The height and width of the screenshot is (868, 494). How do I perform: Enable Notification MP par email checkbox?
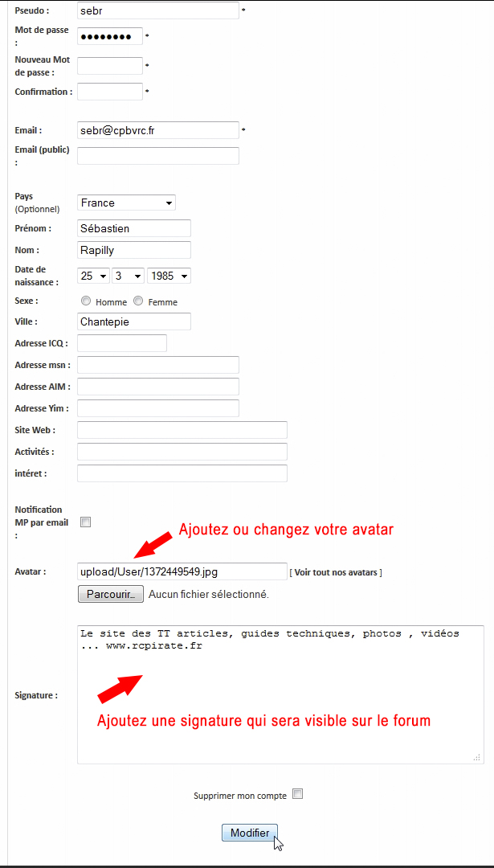pyautogui.click(x=86, y=522)
